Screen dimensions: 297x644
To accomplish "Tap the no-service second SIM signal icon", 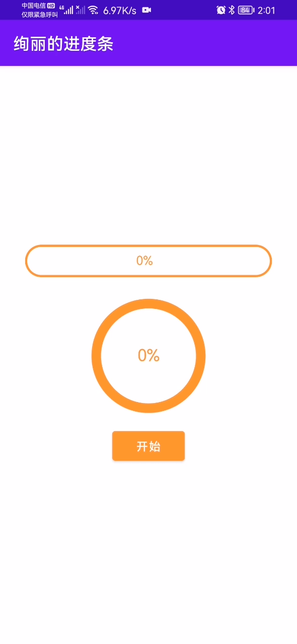I will click(x=80, y=10).
